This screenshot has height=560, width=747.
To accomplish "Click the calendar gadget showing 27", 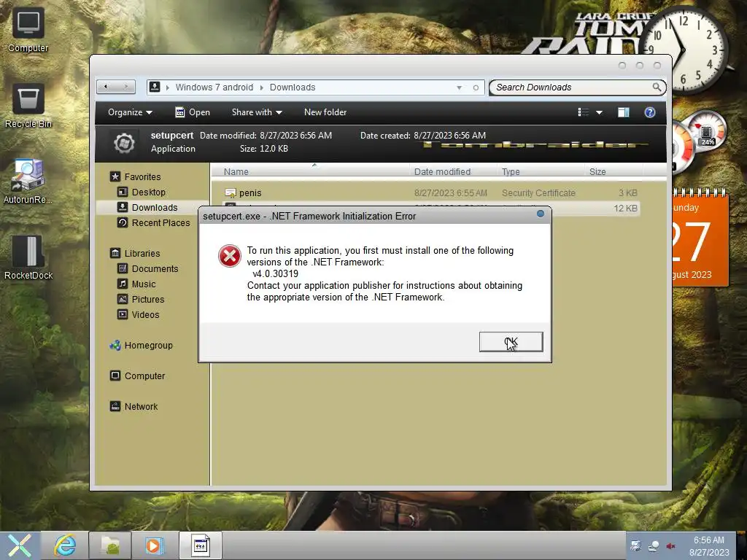I will coord(700,237).
